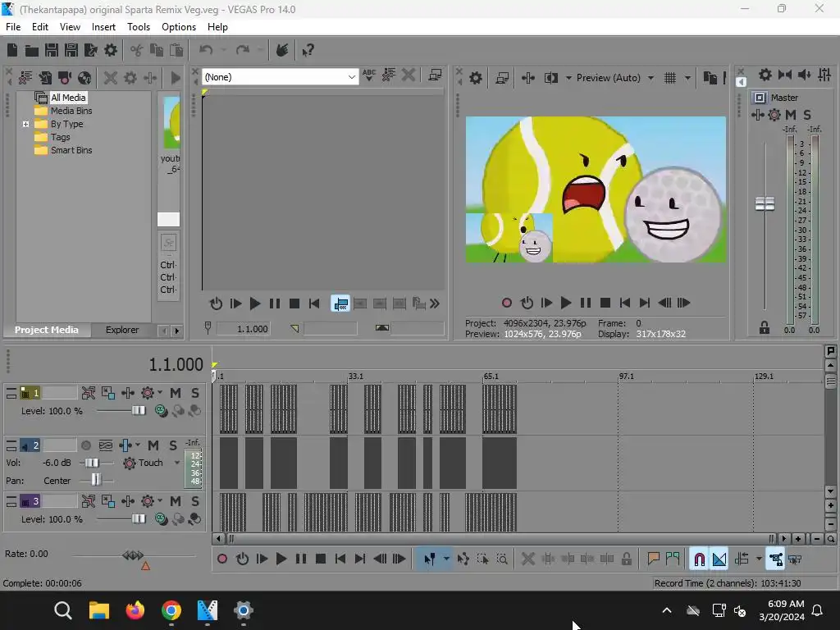Toggle Master bus Mute M button
The width and height of the screenshot is (840, 630).
click(790, 115)
